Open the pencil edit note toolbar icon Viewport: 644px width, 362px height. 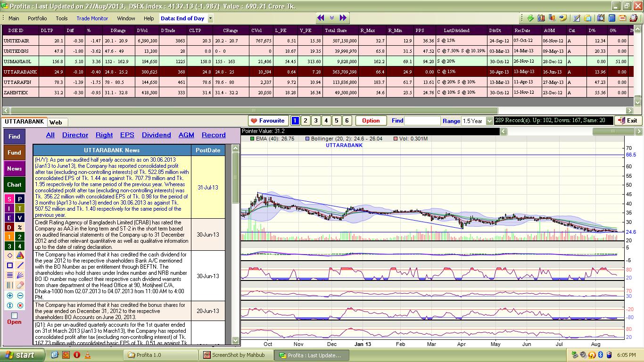pos(577,18)
